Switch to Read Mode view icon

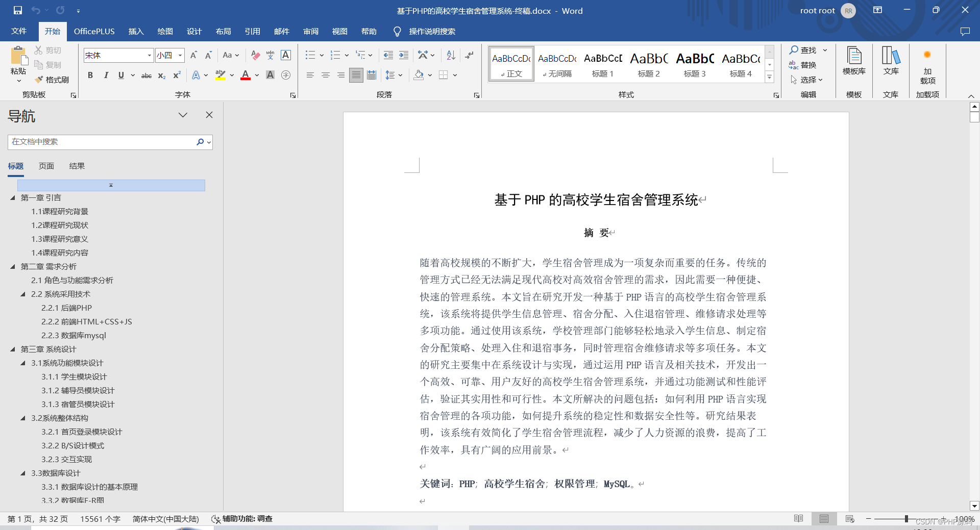pos(799,519)
